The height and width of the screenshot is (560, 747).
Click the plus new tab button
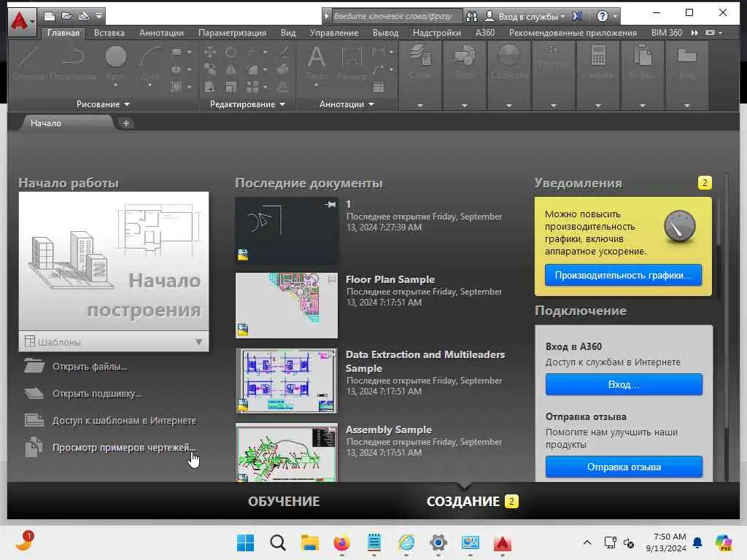point(125,123)
